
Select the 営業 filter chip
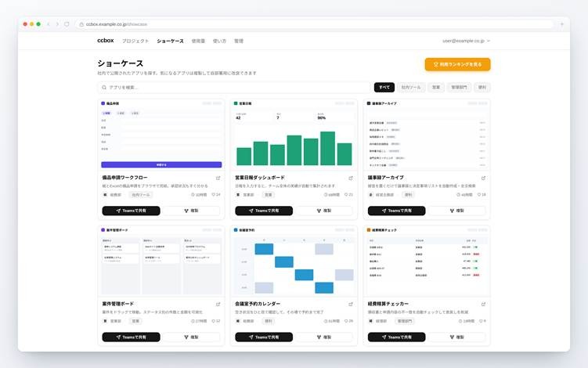pyautogui.click(x=436, y=88)
